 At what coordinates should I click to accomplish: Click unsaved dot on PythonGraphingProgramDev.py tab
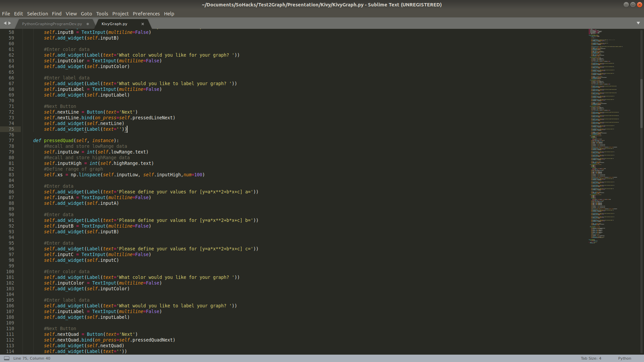pos(88,24)
